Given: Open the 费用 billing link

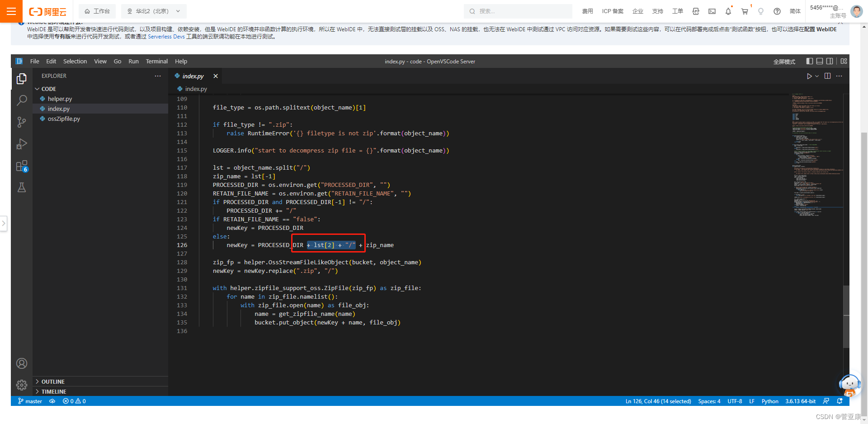Looking at the screenshot, I should pyautogui.click(x=587, y=11).
